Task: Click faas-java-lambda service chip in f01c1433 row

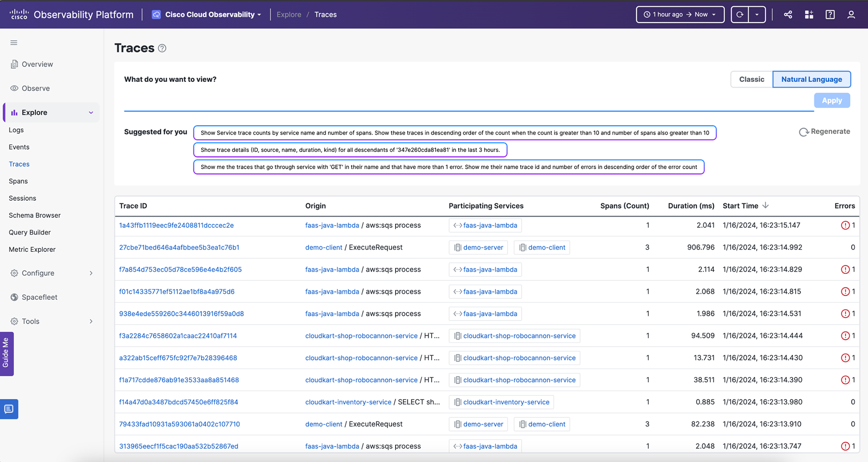Action: click(486, 292)
